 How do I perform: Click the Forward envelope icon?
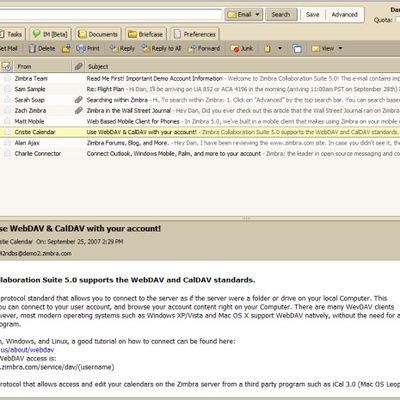(192, 49)
